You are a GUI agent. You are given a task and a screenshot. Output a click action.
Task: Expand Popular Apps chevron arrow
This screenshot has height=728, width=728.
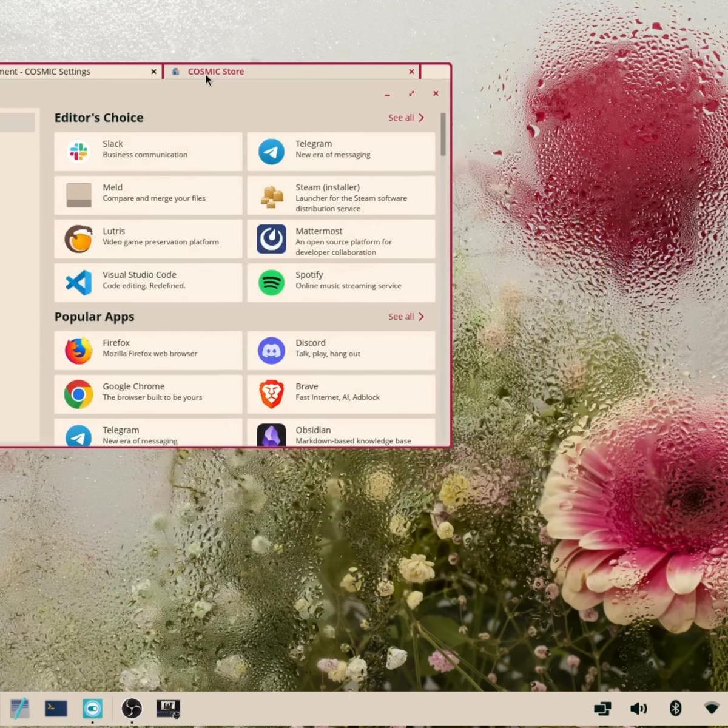421,317
